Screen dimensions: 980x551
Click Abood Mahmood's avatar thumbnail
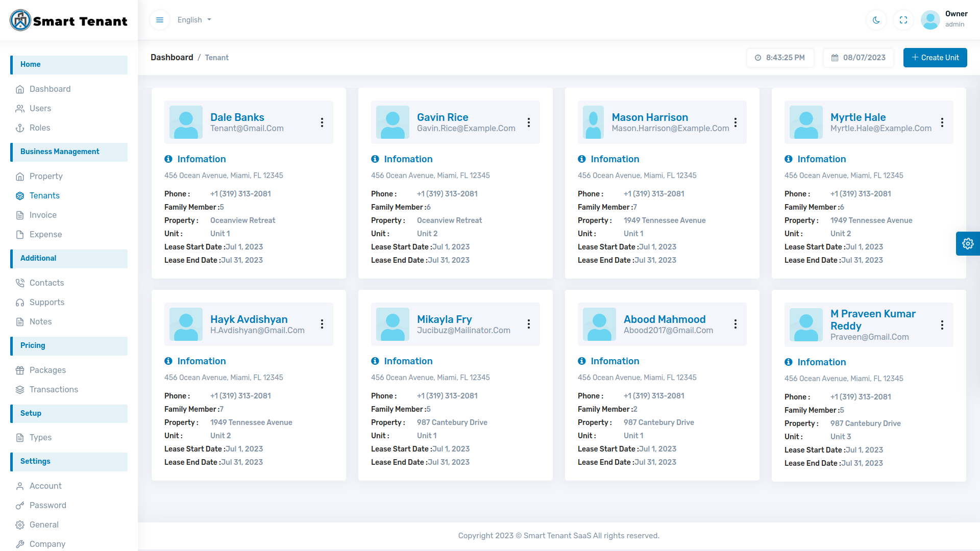point(599,324)
